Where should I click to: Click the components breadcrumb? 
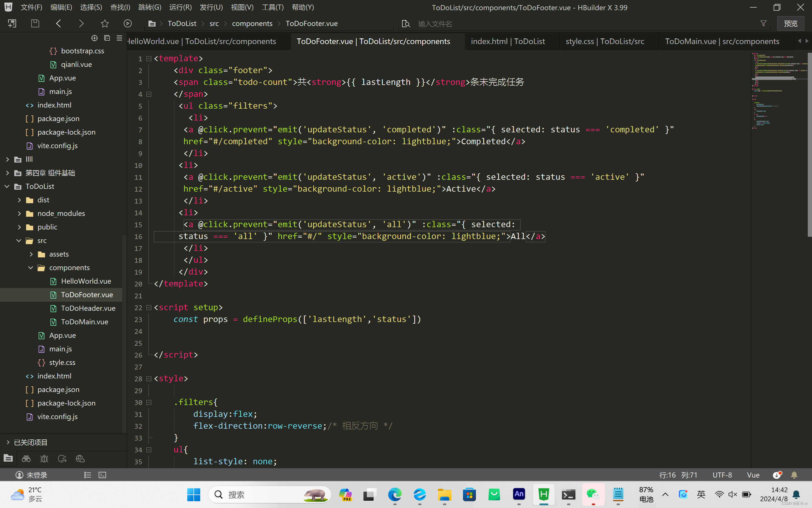click(x=252, y=23)
